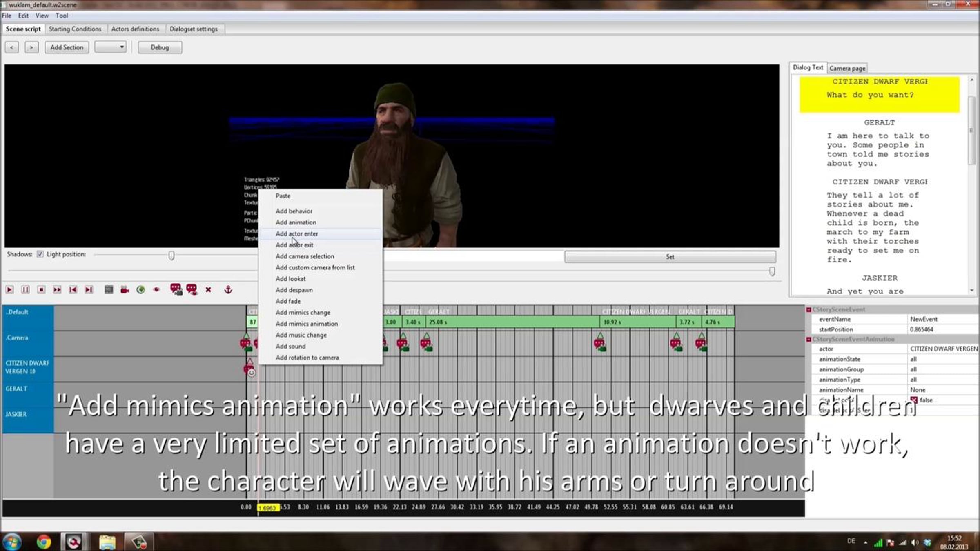This screenshot has height=551, width=980.
Task: Play the scene with the Play button
Action: (x=9, y=289)
